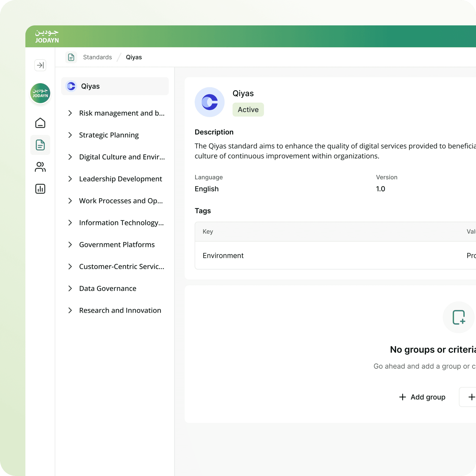476x476 pixels.
Task: Click the Active status badge
Action: 248,109
